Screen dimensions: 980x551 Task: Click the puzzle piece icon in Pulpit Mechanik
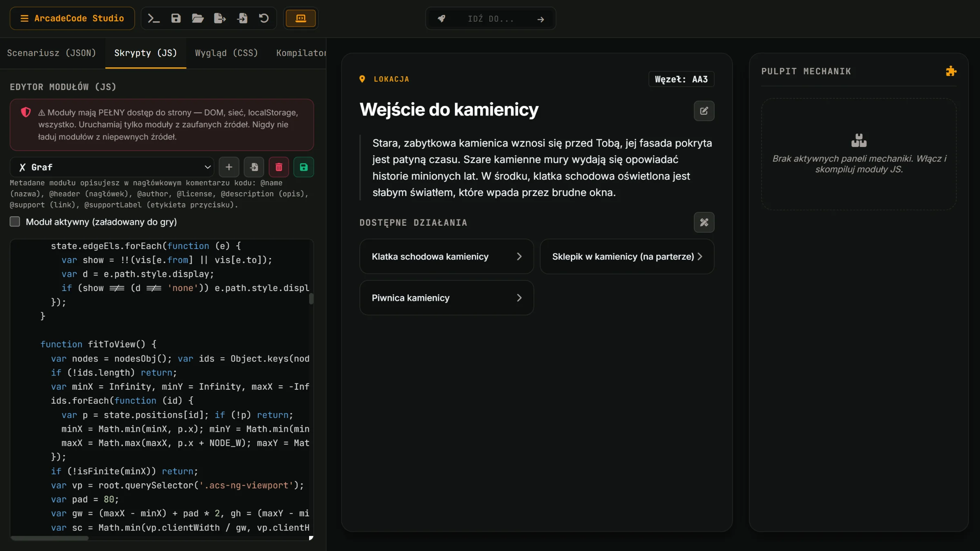[951, 71]
